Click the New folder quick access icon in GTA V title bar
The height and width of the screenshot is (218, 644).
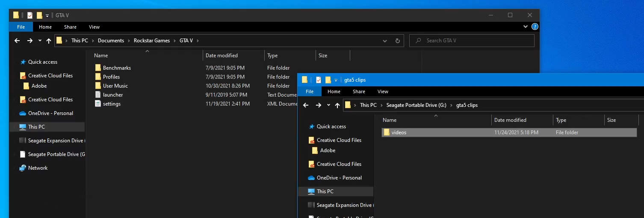(39, 15)
